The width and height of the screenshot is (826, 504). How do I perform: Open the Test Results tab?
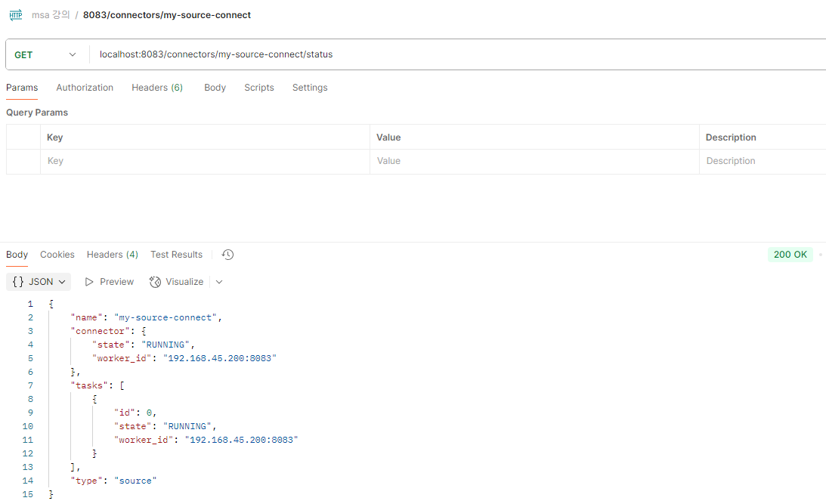[x=176, y=255]
